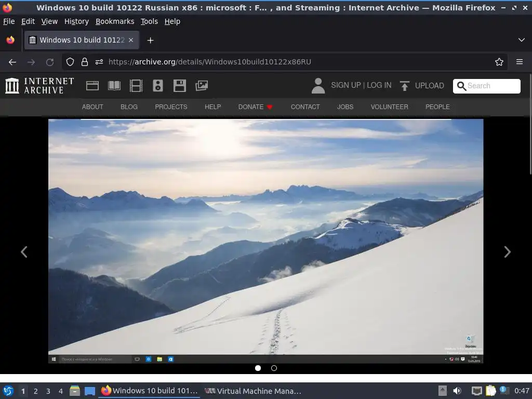The height and width of the screenshot is (399, 532).
Task: Open the desktop start menu launcher
Action: 8,391
